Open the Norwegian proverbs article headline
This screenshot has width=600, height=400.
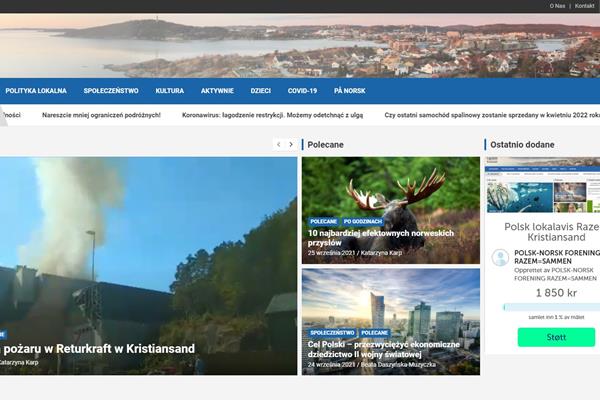pos(380,237)
